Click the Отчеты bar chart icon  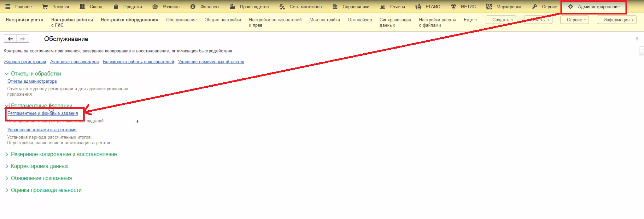[x=382, y=7]
